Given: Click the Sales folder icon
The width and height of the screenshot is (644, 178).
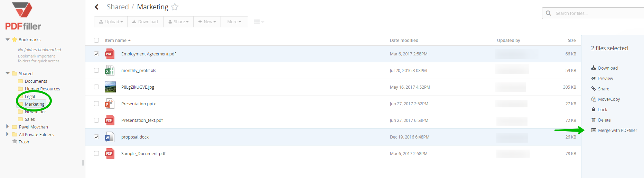Looking at the screenshot, I should click(x=20, y=119).
